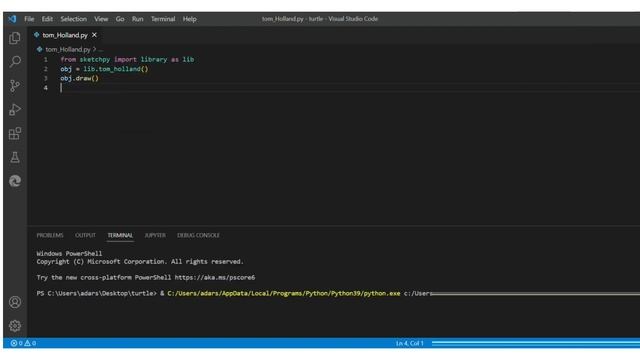Open the Terminal menu
Screen dimensions: 640x360
(163, 19)
